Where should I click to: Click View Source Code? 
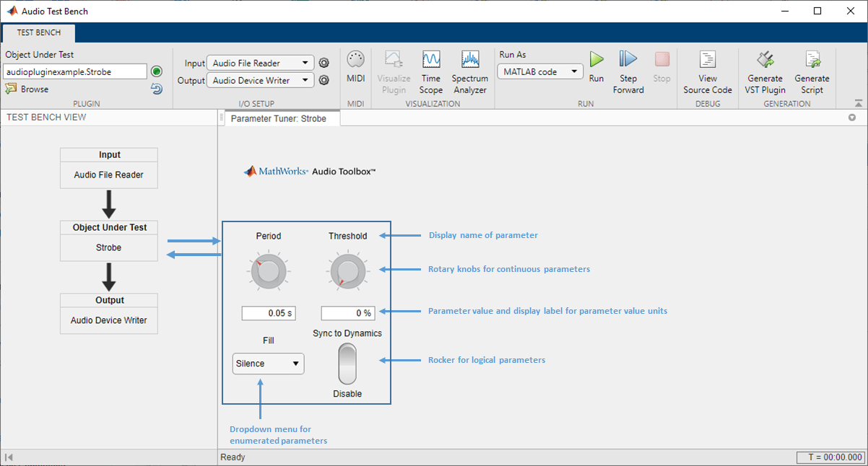[708, 71]
